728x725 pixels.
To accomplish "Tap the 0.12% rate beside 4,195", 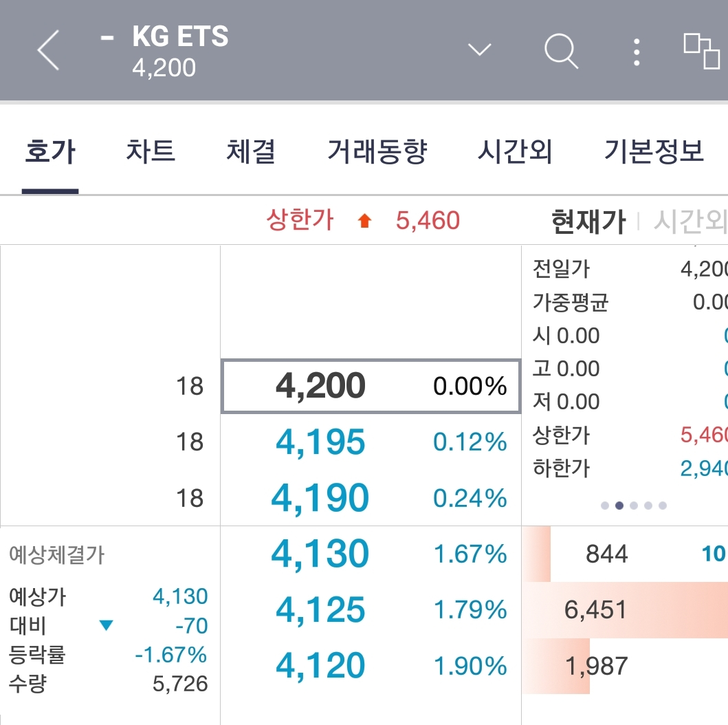I will pos(470,442).
